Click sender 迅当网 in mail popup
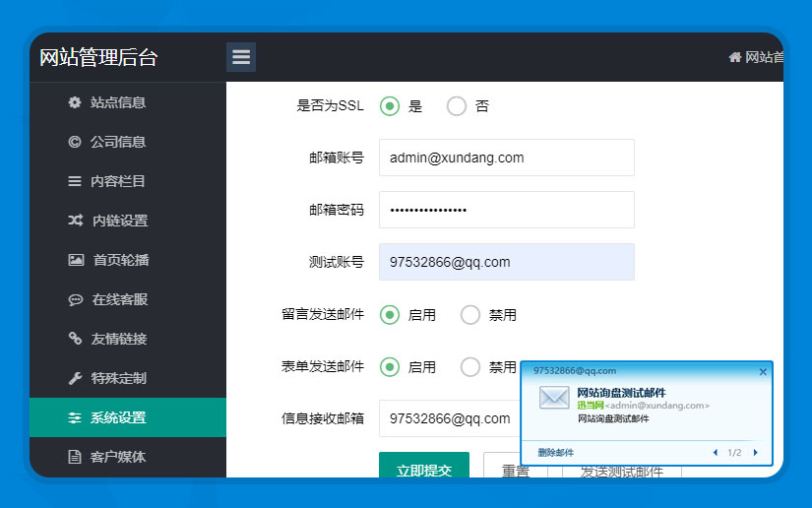The height and width of the screenshot is (508, 812). coord(591,406)
